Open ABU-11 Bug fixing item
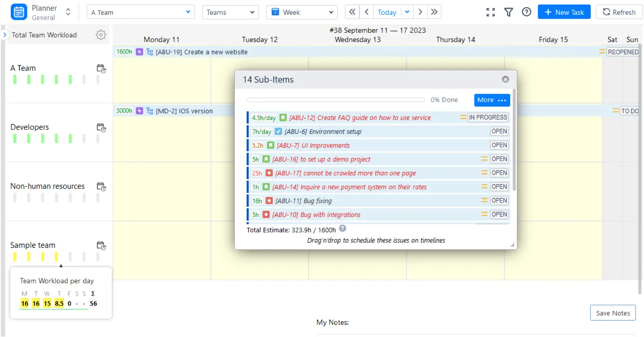 [x=304, y=201]
